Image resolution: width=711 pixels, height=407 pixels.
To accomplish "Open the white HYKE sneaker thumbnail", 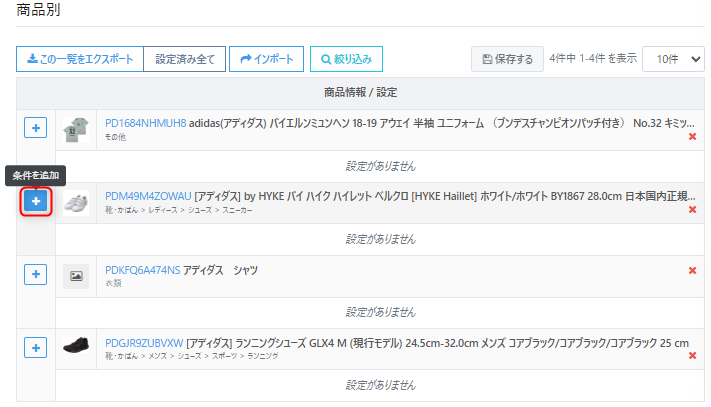I will (x=76, y=203).
